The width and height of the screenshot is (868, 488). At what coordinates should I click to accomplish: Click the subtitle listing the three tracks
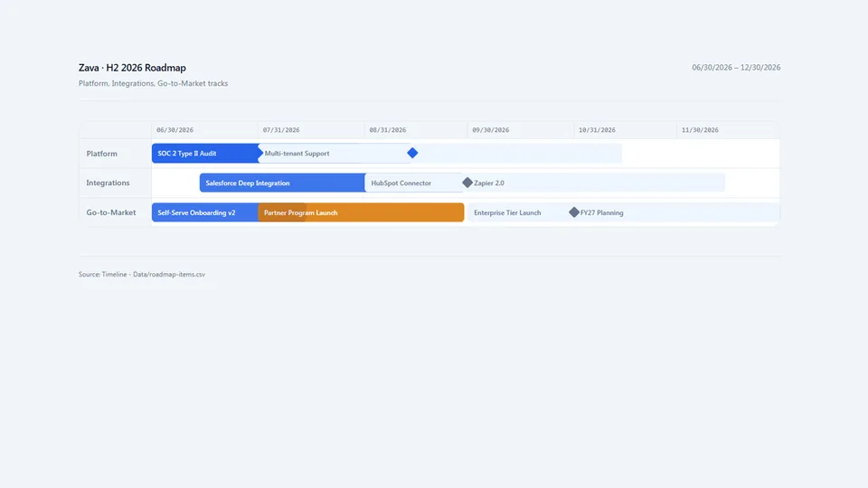tap(154, 83)
